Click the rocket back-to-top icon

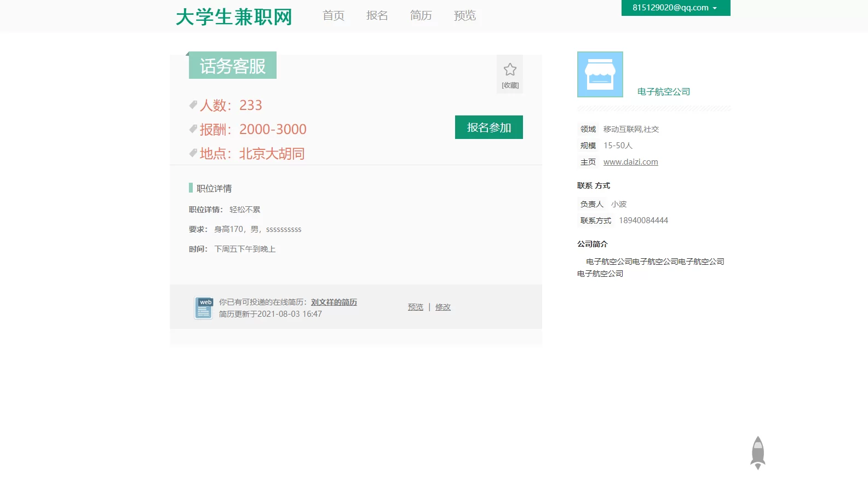coord(757,452)
